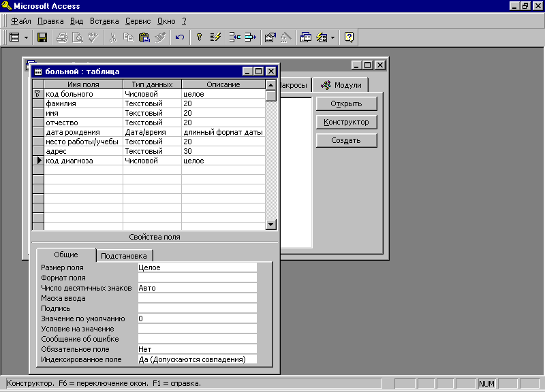Open the View button dropdown arrow
This screenshot has width=545, height=392.
pyautogui.click(x=26, y=37)
